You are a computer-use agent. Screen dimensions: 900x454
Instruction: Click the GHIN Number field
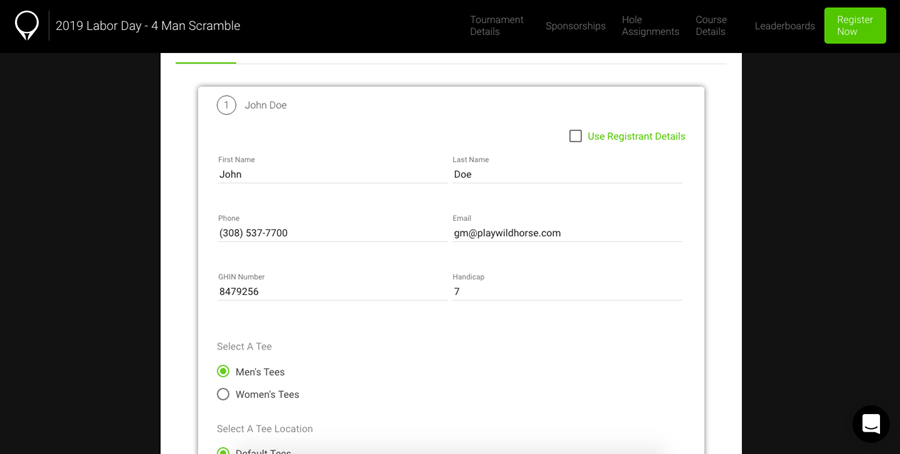coord(332,292)
